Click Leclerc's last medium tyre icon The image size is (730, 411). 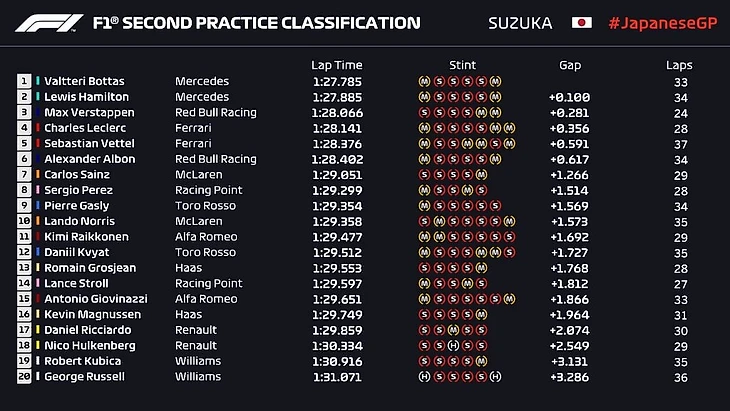click(508, 128)
